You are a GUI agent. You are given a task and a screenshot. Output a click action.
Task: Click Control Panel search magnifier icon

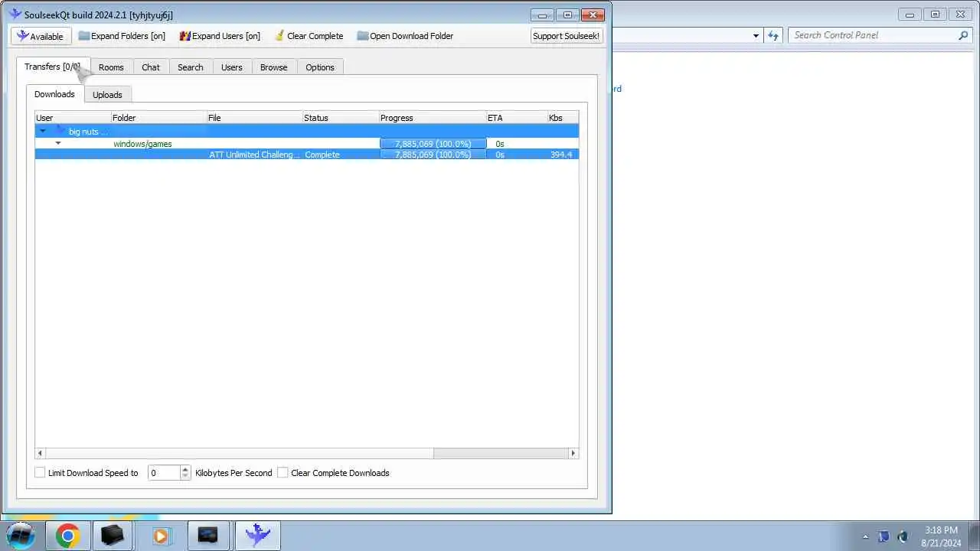click(x=963, y=35)
